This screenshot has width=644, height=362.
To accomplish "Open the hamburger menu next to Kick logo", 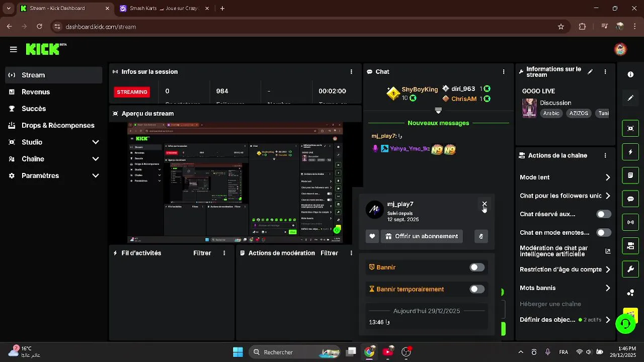I will 14,49.
